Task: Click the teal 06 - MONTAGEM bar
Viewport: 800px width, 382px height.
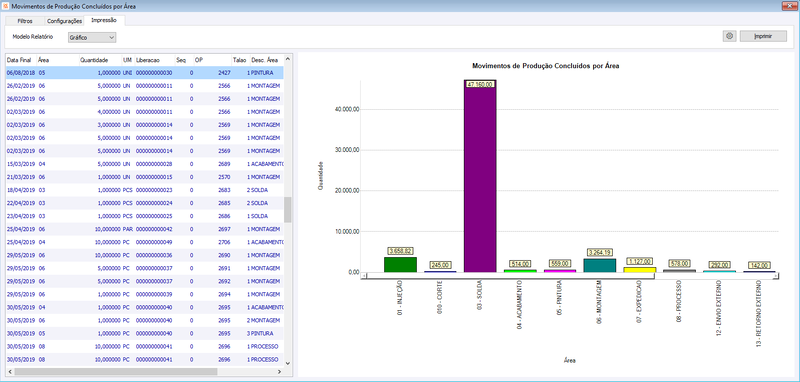Action: pyautogui.click(x=599, y=265)
